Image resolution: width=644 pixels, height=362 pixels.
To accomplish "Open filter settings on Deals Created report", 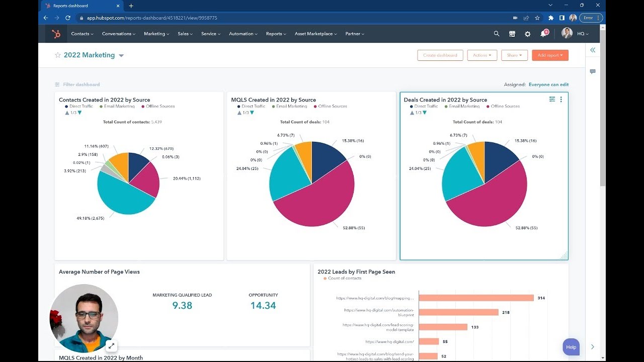I will tap(552, 100).
